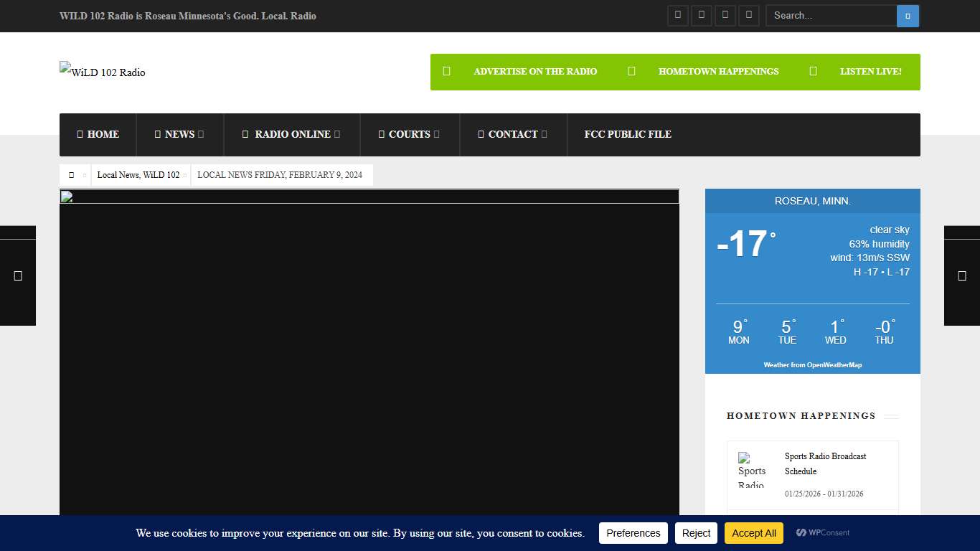Reject cookies in the consent banner
980x551 pixels.
696,533
